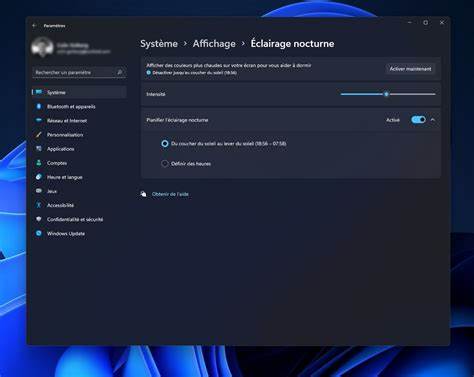Open Comptes settings
This screenshot has width=474, height=377.
click(x=79, y=163)
